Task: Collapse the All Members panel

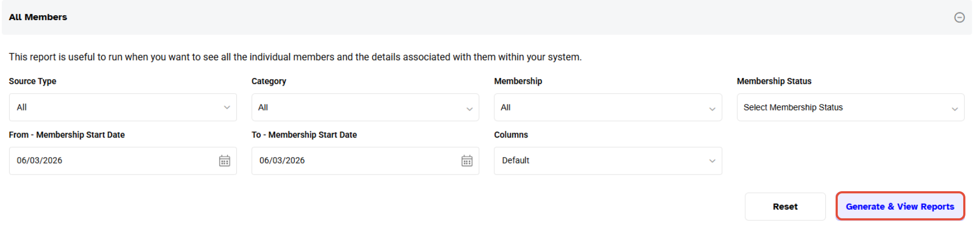Action: click(959, 17)
